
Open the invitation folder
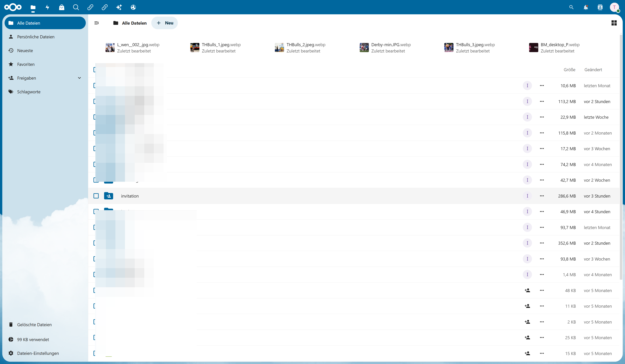(x=130, y=196)
